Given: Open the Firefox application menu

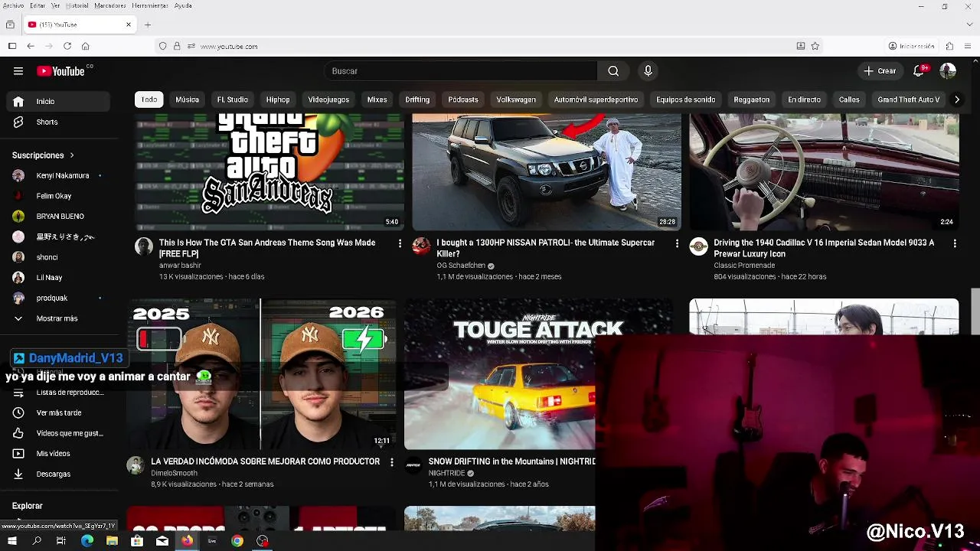Looking at the screenshot, I should coord(968,46).
